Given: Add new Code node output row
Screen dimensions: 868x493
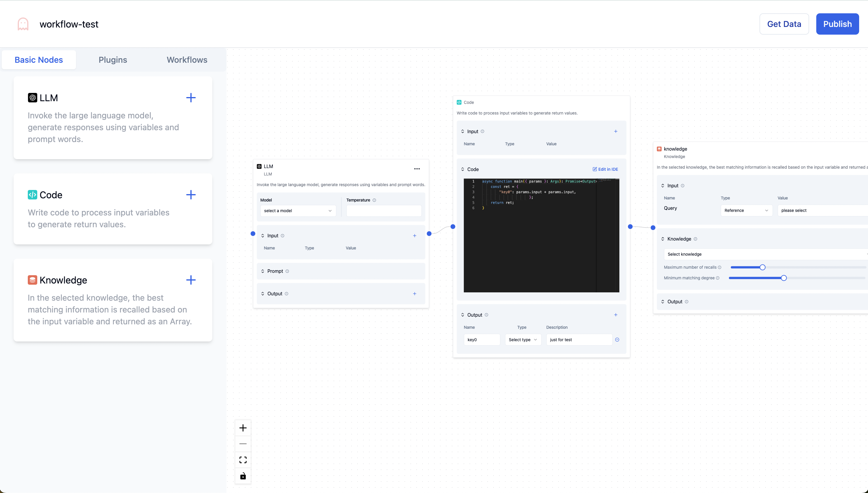Looking at the screenshot, I should pyautogui.click(x=616, y=315).
